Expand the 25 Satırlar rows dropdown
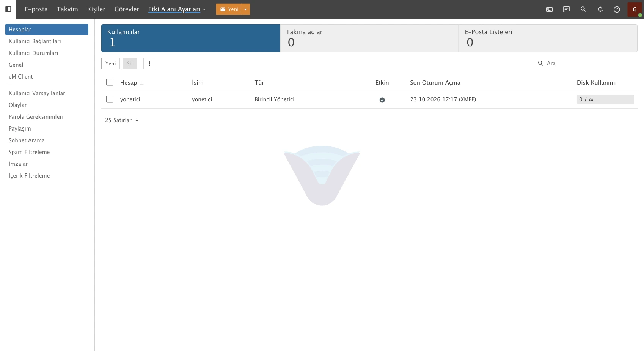Image resolution: width=644 pixels, height=351 pixels. 122,120
